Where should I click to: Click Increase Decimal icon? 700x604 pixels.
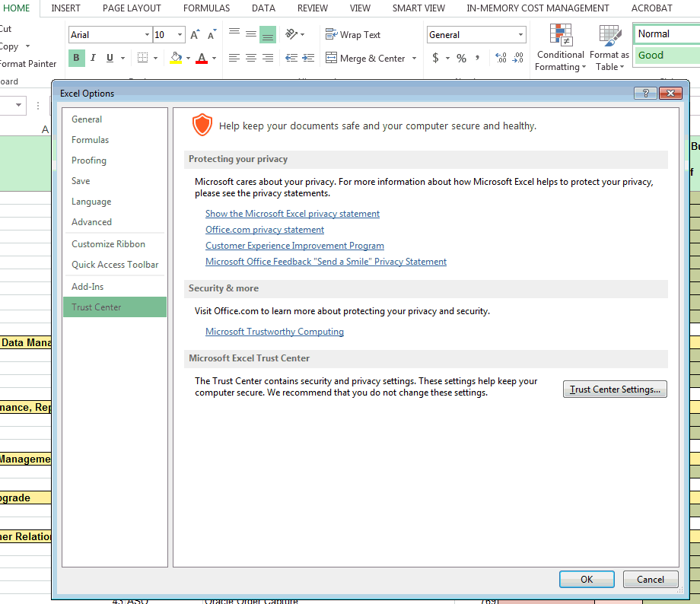(501, 58)
